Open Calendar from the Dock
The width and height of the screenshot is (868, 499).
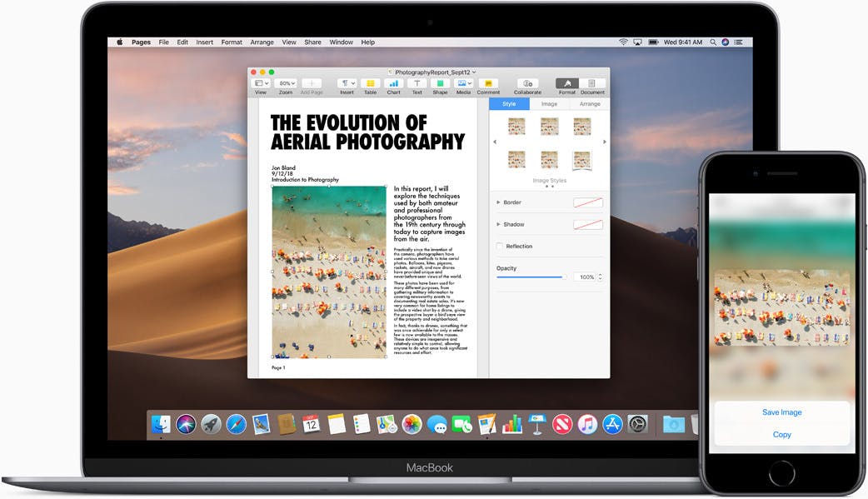pos(311,425)
